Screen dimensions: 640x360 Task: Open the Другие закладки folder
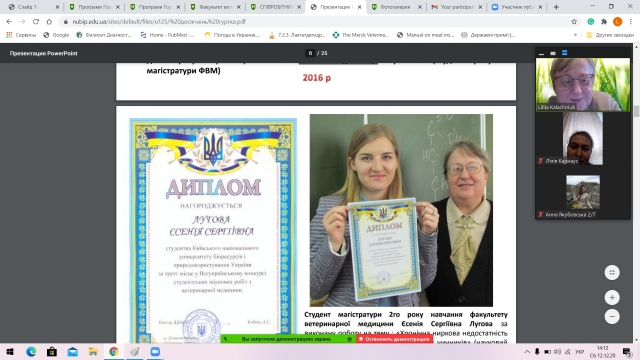(x=610, y=35)
